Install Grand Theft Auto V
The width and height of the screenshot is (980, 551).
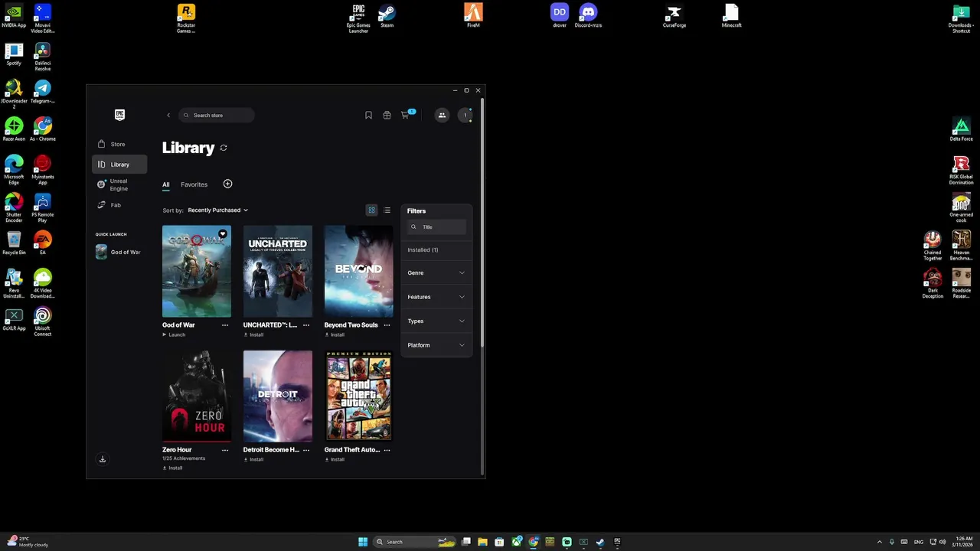[x=335, y=459]
